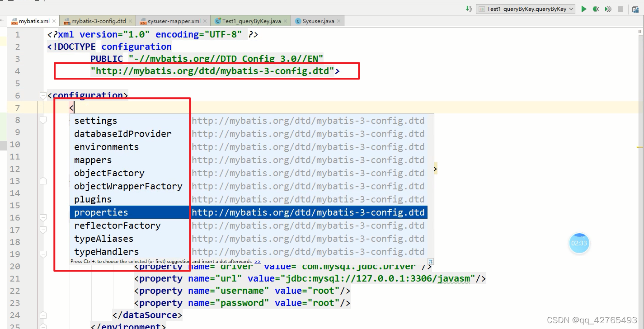Click the 'PUBLIC "-//mybatis.org//DTD Config 3.0//EN"' text
Image resolution: width=644 pixels, height=329 pixels.
tap(207, 59)
